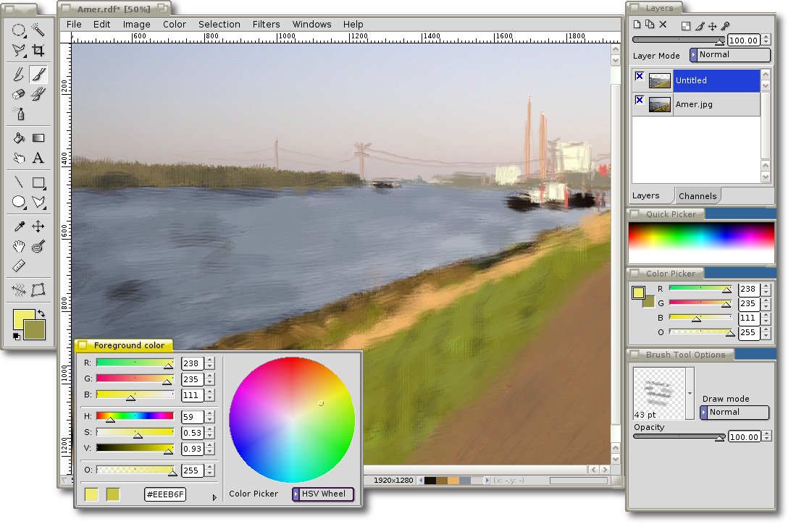Viewport: 804px width, 532px height.
Task: Select the eyedropper tool
Action: pos(18,226)
